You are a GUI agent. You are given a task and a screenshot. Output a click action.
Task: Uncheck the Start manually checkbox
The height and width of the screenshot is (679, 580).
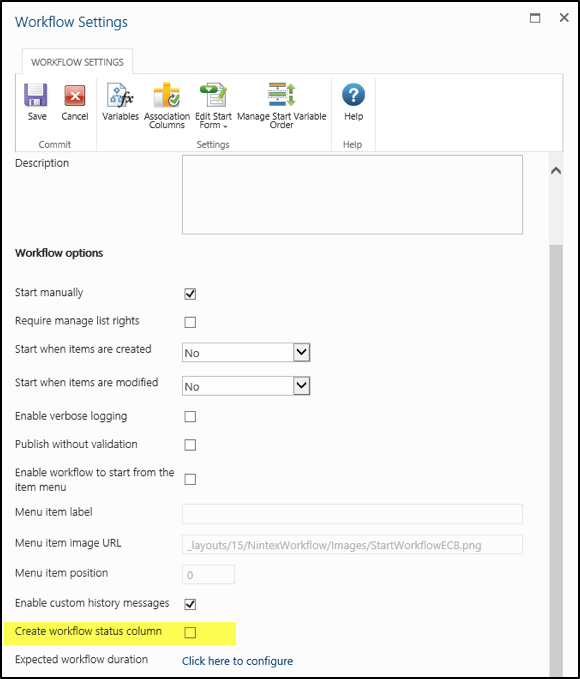click(190, 294)
